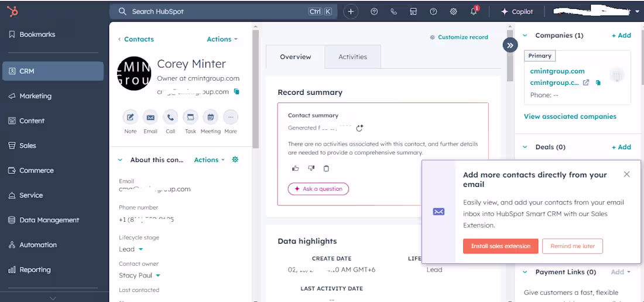This screenshot has width=644, height=302.
Task: Collapse right sidebar with double chevron
Action: 510,45
